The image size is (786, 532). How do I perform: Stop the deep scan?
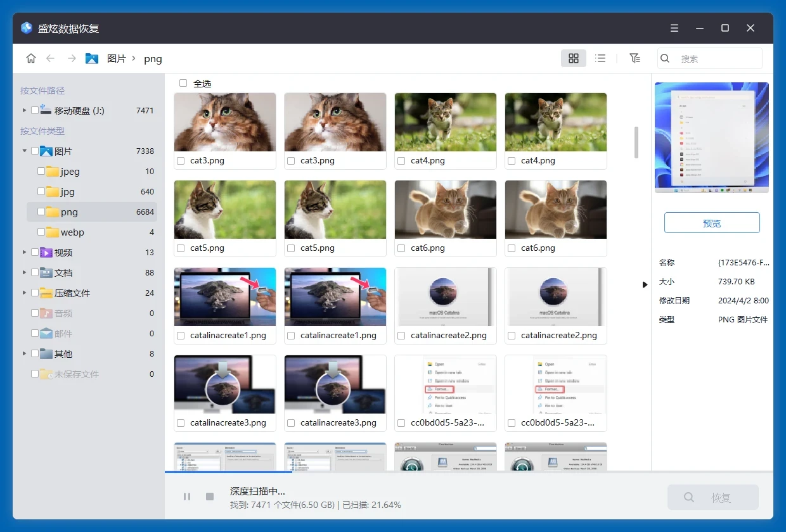pyautogui.click(x=210, y=497)
